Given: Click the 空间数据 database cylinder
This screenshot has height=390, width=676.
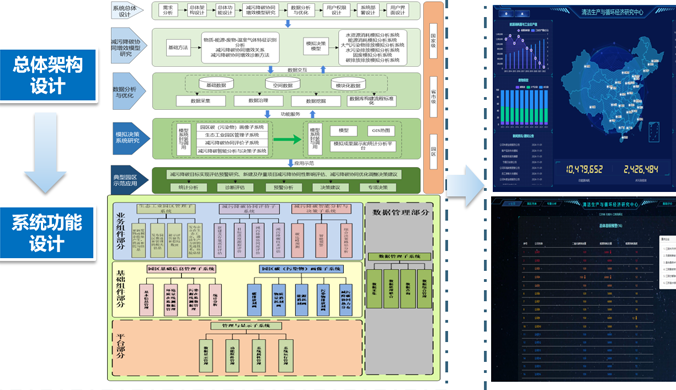Looking at the screenshot, I should pos(282,84).
